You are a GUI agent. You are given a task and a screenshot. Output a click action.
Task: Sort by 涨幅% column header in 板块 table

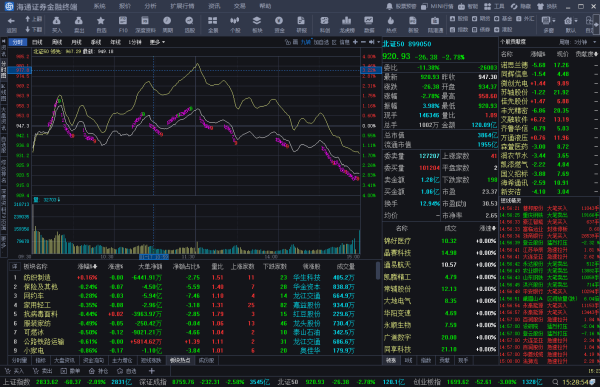click(x=88, y=266)
